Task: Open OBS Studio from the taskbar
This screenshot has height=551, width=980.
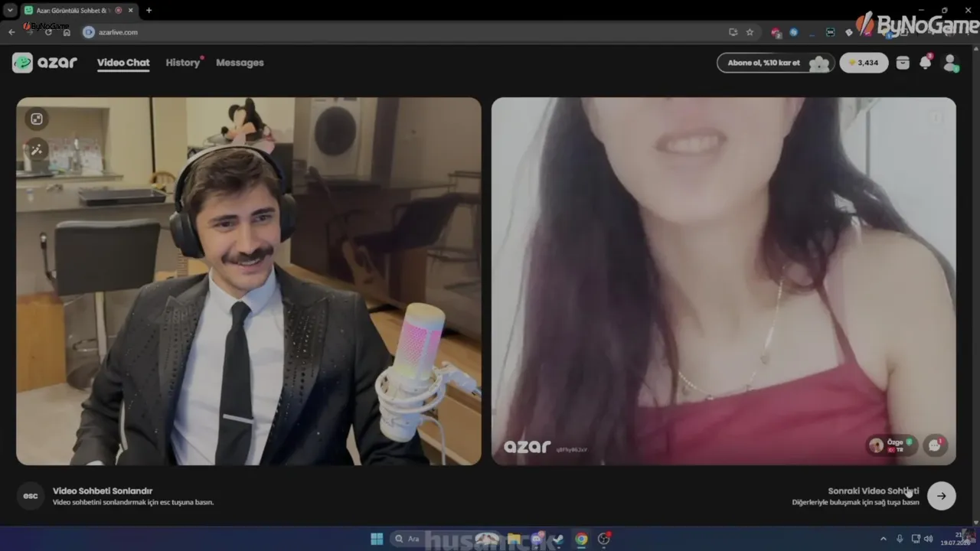Action: (x=604, y=539)
